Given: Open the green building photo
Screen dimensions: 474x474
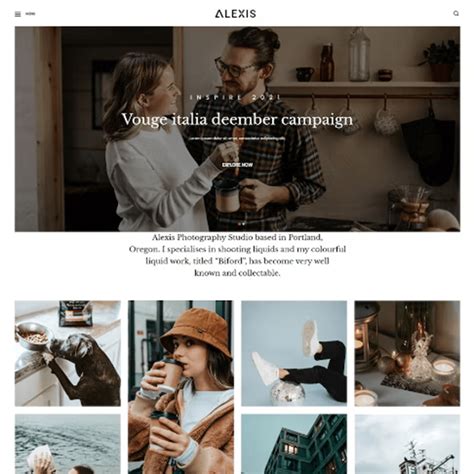Looking at the screenshot, I should 294,444.
